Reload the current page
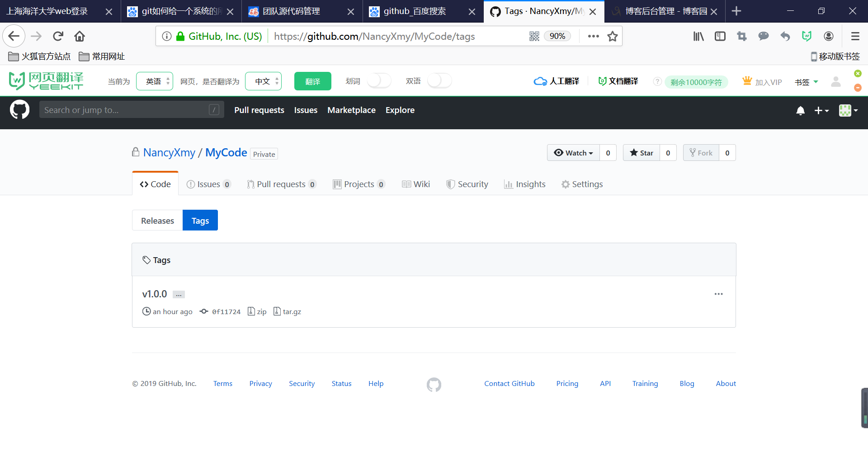Image resolution: width=868 pixels, height=461 pixels. click(x=58, y=36)
